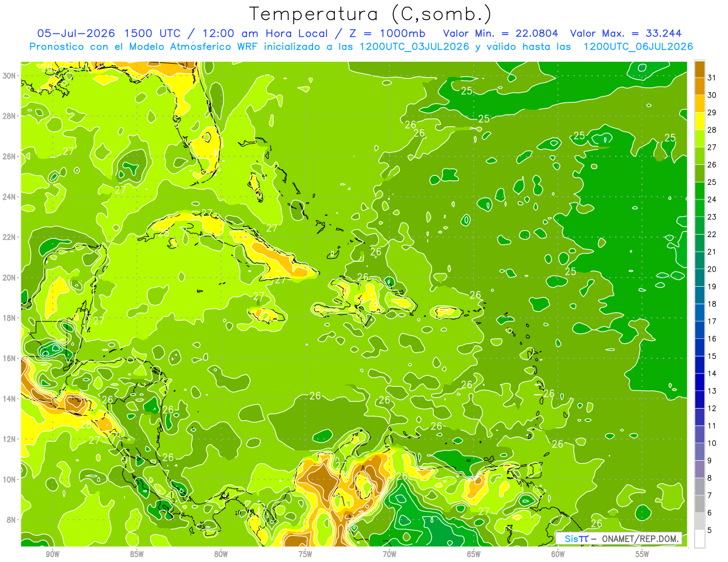Image resolution: width=728 pixels, height=562 pixels.
Task: Click longitude axis label 75W
Action: [305, 554]
